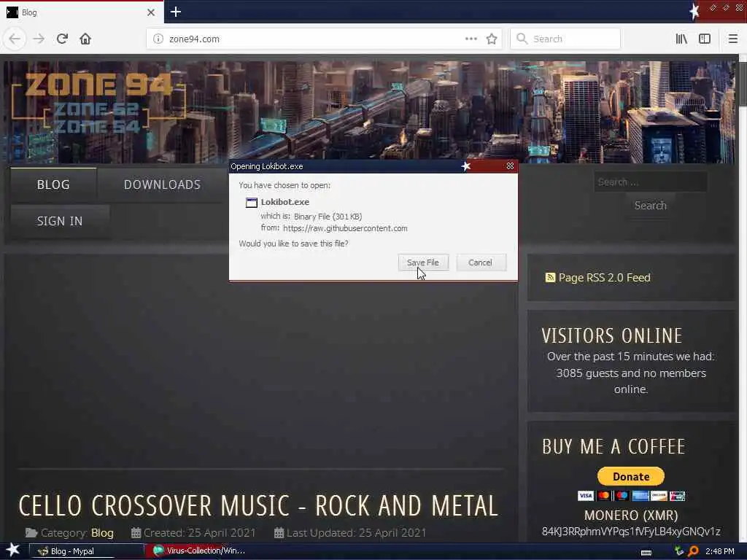The width and height of the screenshot is (747, 560).
Task: Click the calendar icon beside Created date
Action: tap(136, 533)
